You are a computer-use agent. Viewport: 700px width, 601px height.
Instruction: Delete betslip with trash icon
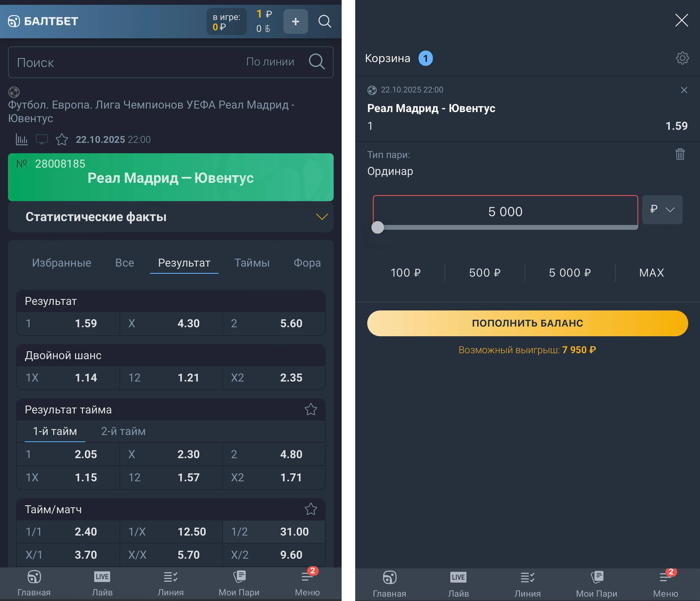(680, 154)
